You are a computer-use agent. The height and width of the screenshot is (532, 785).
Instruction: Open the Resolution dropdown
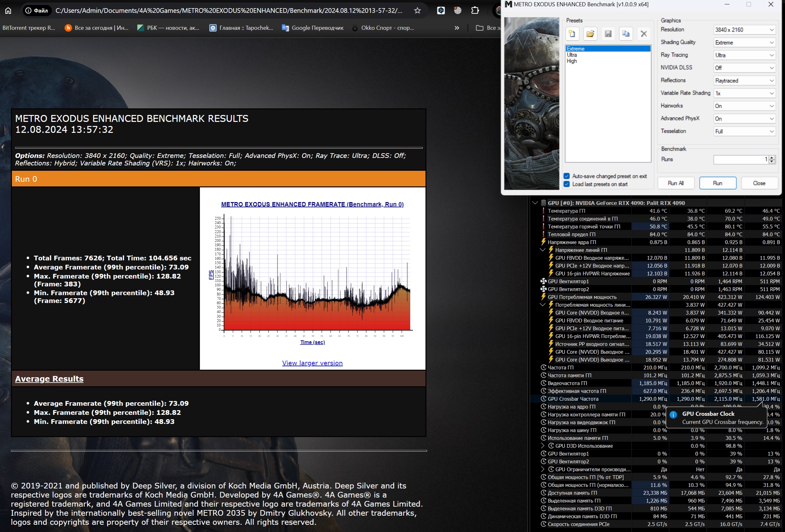pos(744,30)
